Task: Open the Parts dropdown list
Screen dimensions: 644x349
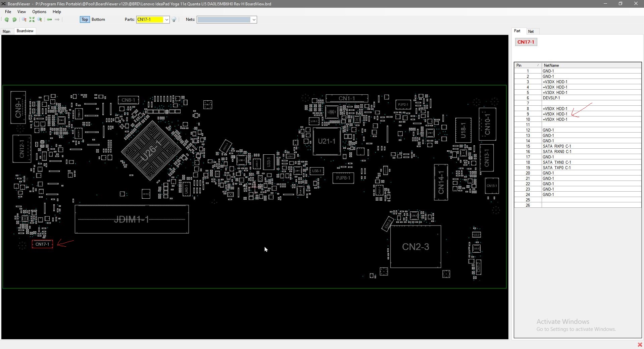Action: point(166,19)
